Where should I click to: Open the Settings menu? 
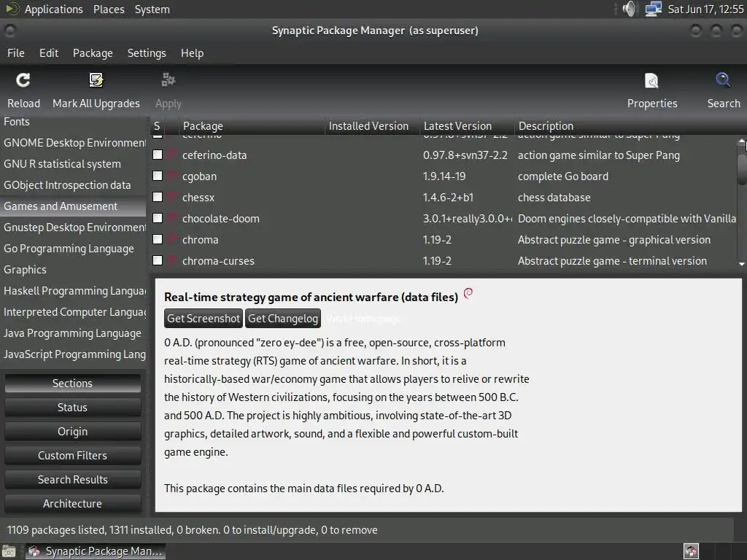click(x=147, y=52)
